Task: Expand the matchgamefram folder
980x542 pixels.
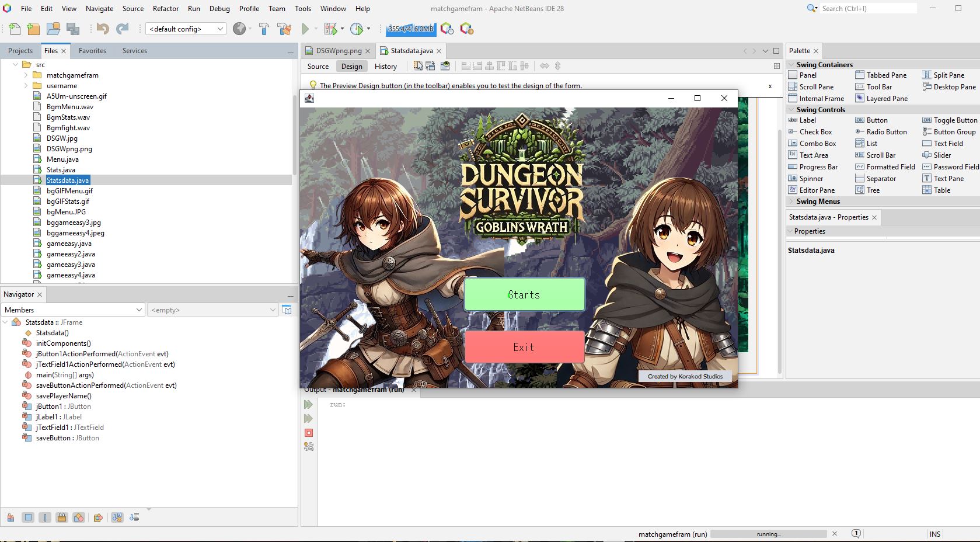Action: pyautogui.click(x=26, y=75)
